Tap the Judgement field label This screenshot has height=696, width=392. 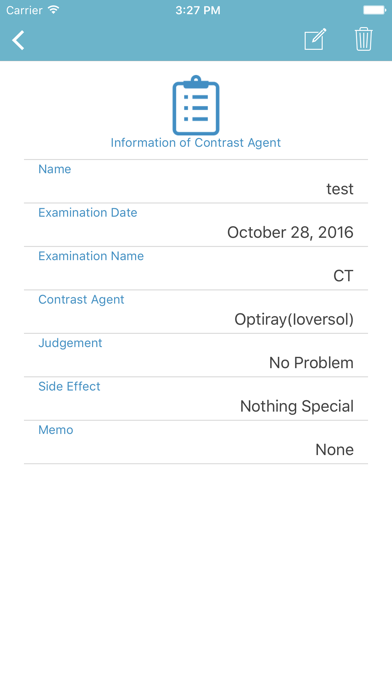[x=70, y=344]
